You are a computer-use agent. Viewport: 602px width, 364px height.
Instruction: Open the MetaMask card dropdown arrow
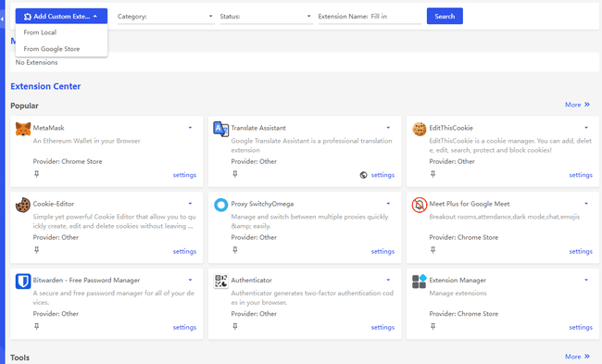pyautogui.click(x=190, y=128)
